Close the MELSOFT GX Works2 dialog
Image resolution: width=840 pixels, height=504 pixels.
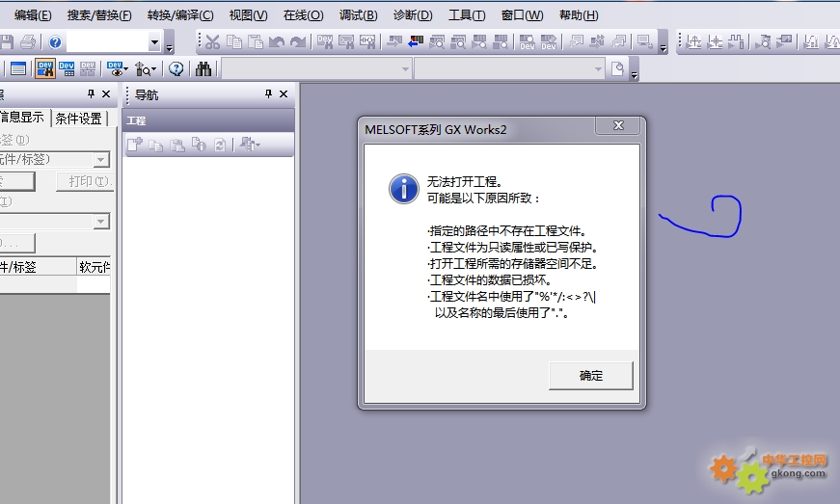tap(617, 125)
